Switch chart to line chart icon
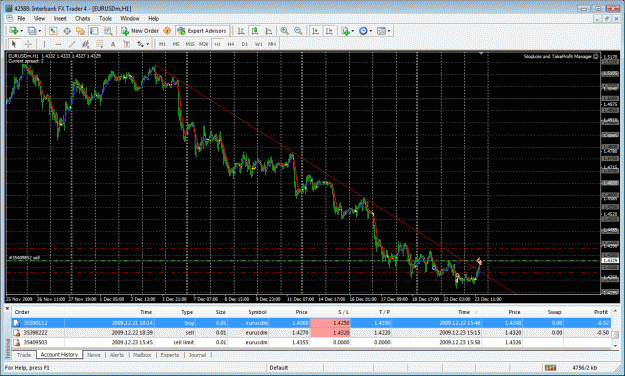 coord(269,31)
